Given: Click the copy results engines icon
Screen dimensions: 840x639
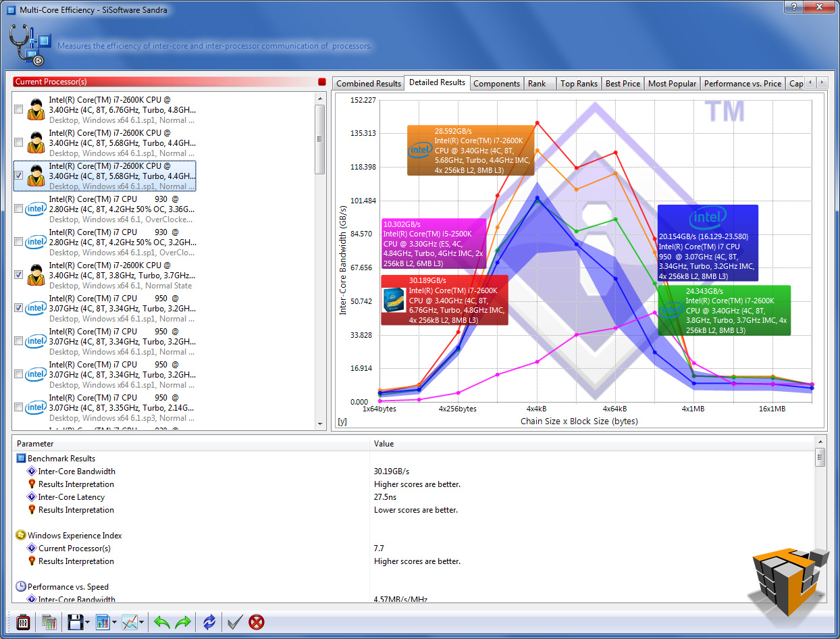Looking at the screenshot, I should point(49,622).
